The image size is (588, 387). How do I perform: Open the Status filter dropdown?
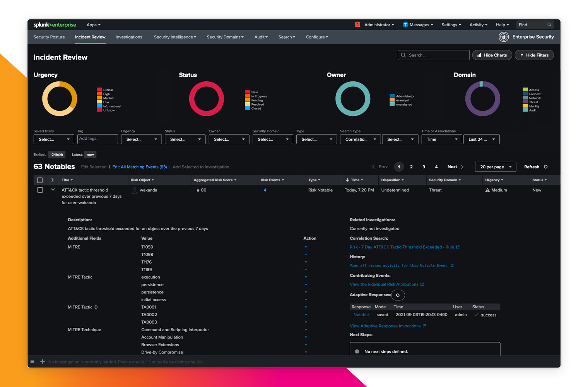(185, 139)
